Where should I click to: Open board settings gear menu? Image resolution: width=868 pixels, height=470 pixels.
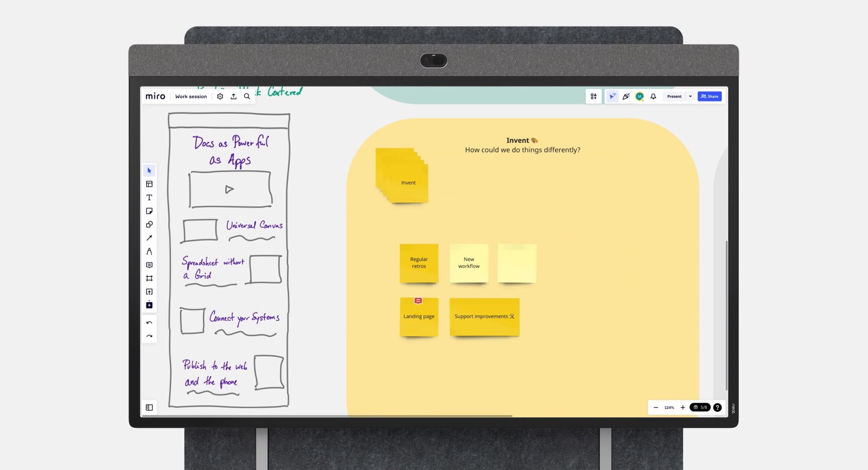[220, 97]
